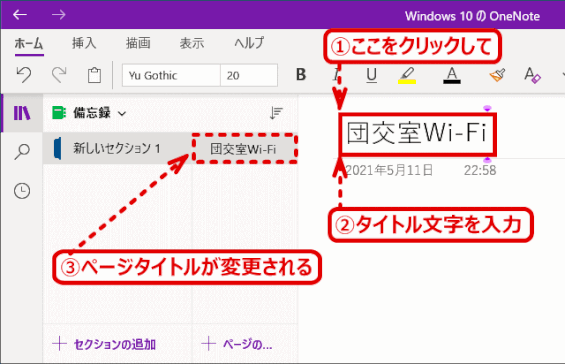Go back with the left arrow
Screen dimensions: 565x364
pyautogui.click(x=20, y=14)
